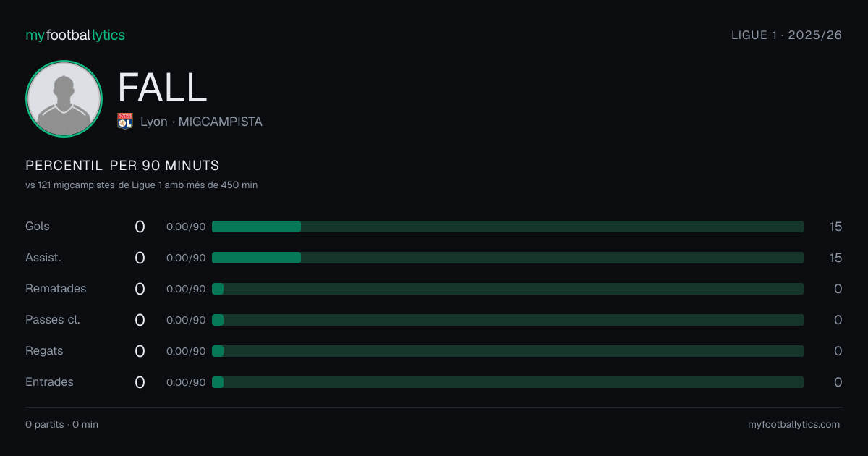Viewport: 868px width, 456px height.
Task: Click the player avatar silhouette
Action: click(64, 99)
